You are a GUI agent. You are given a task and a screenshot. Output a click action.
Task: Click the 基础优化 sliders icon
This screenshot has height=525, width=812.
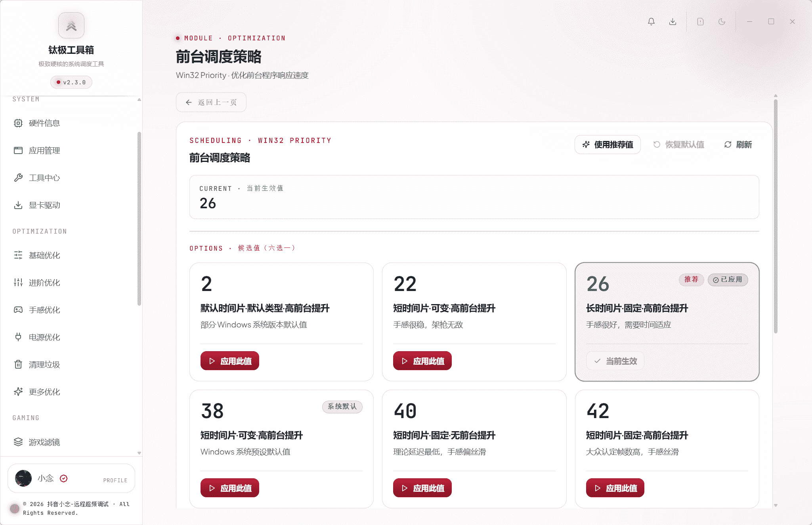[x=18, y=255]
